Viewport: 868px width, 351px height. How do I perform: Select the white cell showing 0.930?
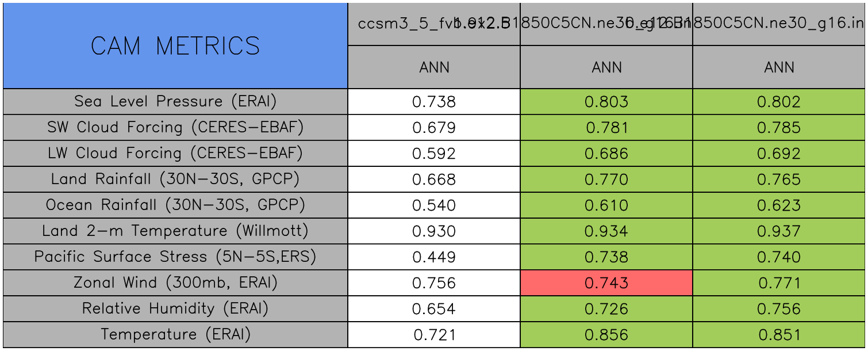click(x=434, y=231)
